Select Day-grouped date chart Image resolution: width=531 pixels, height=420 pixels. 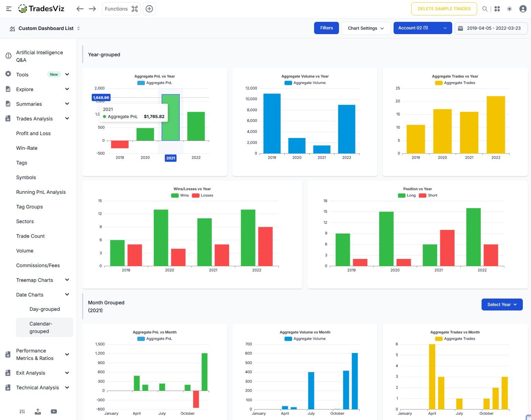point(45,309)
